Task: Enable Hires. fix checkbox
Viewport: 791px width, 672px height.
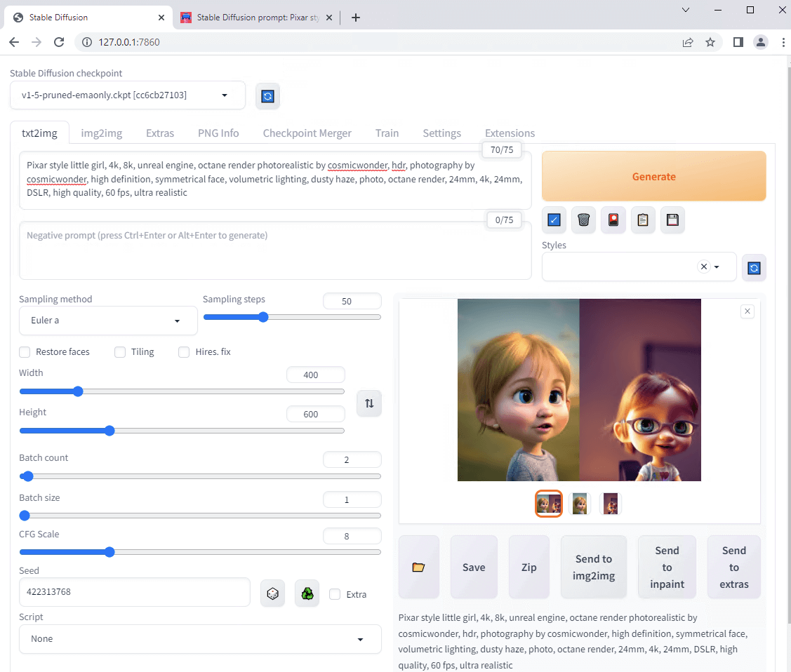Action: pos(184,352)
